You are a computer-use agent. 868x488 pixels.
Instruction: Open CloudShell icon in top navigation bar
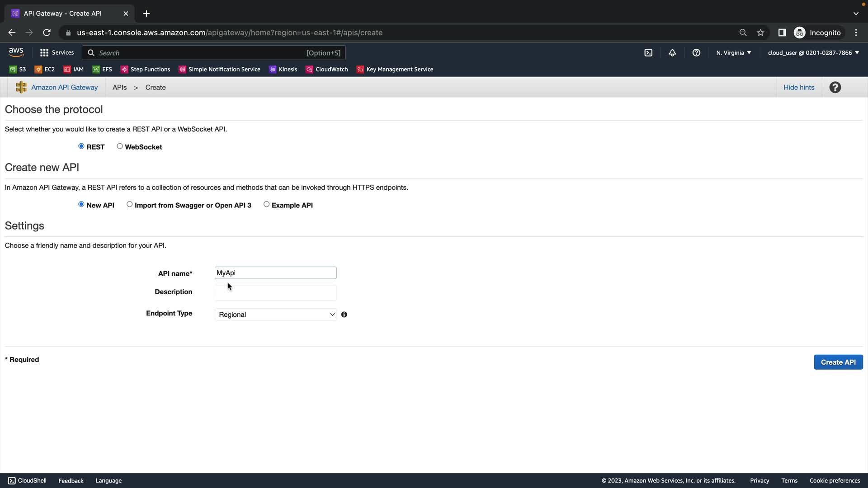point(648,53)
